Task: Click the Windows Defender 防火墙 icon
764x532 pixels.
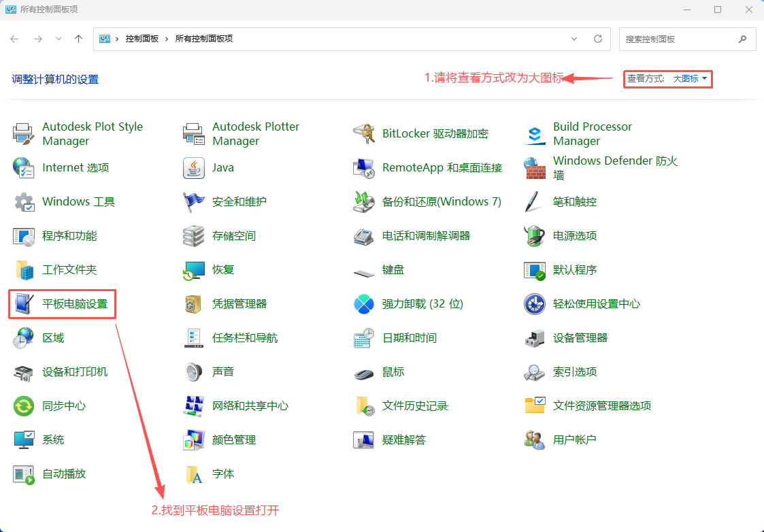Action: coord(535,168)
